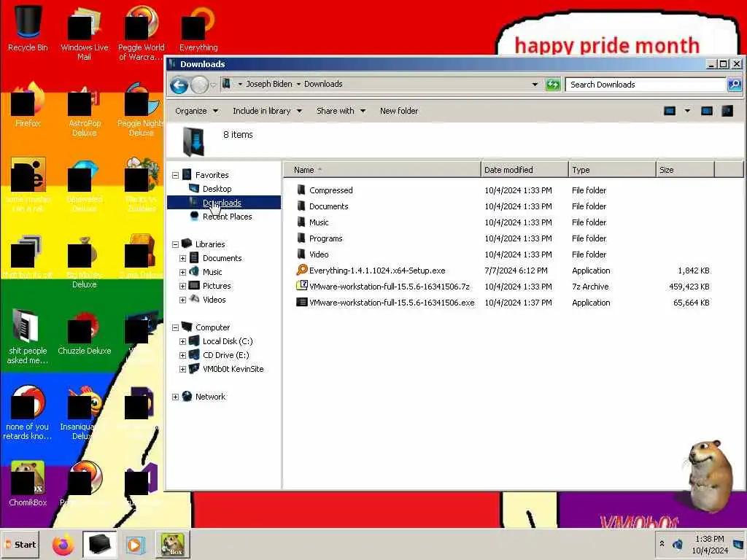Click the help icon in toolbar

[727, 111]
